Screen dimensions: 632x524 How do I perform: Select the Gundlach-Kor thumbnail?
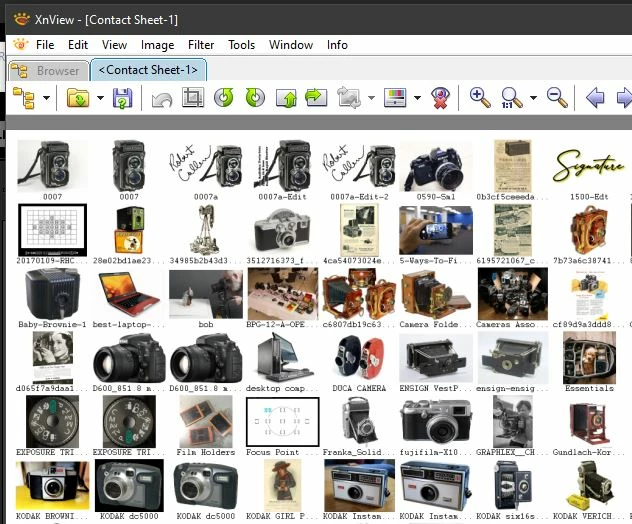tap(589, 422)
